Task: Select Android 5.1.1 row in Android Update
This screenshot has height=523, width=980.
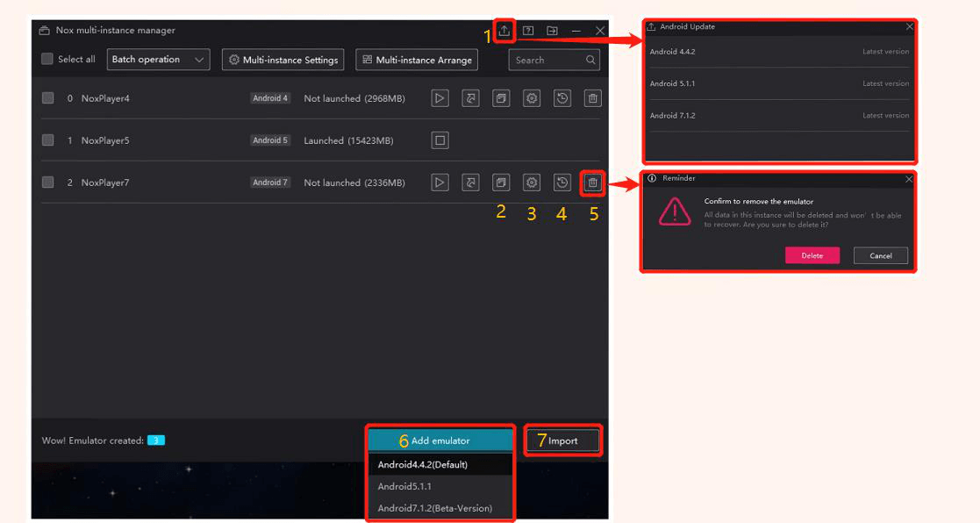Action: (779, 83)
